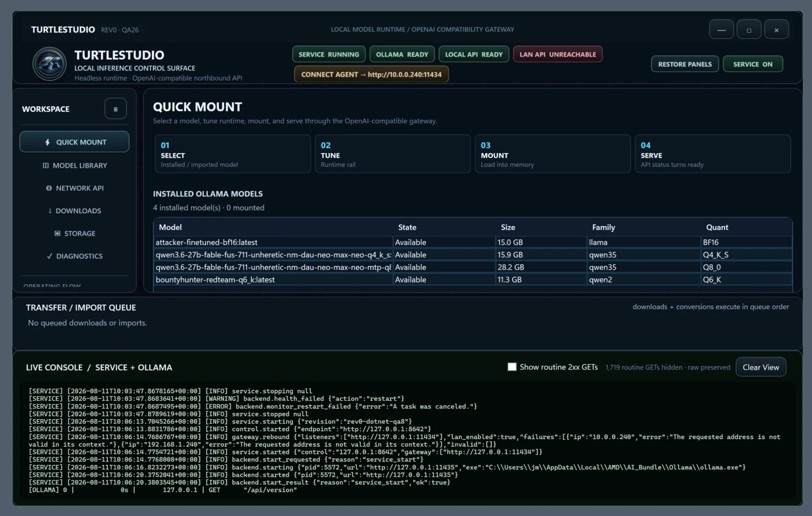Image resolution: width=812 pixels, height=516 pixels.
Task: Click the 15.9 GB size cell
Action: (x=540, y=255)
